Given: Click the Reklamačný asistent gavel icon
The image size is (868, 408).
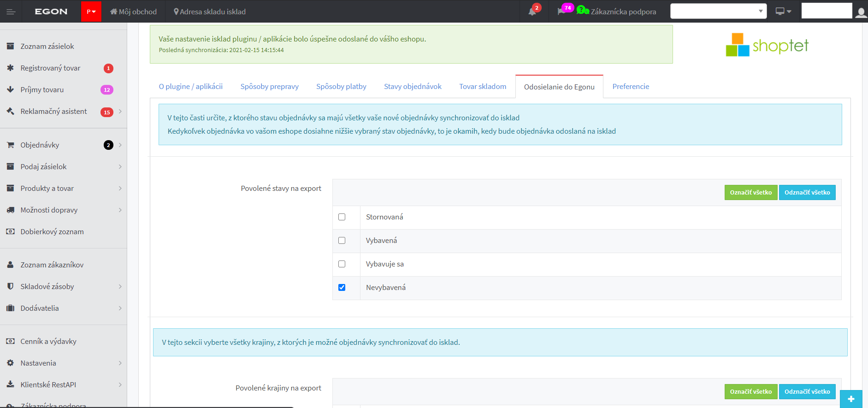Looking at the screenshot, I should (10, 111).
